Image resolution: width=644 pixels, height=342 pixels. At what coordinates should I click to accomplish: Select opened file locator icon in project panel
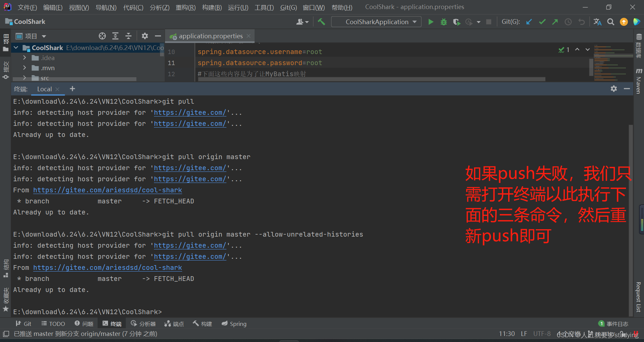coord(102,36)
